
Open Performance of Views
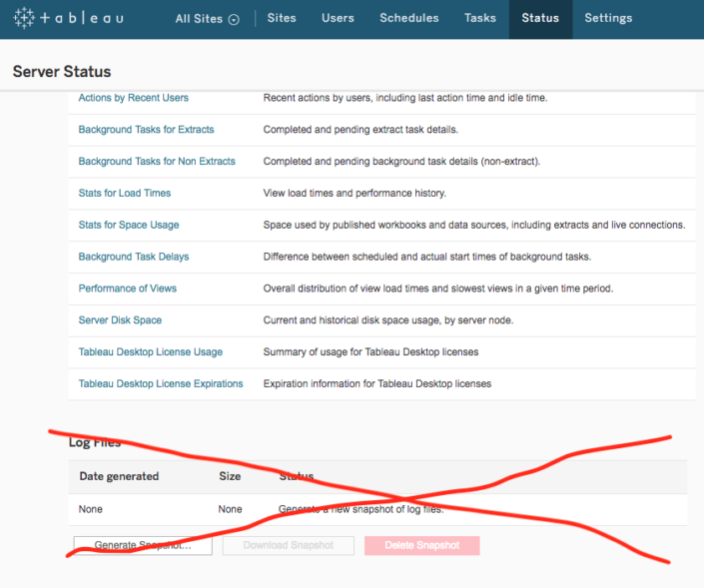coord(128,289)
